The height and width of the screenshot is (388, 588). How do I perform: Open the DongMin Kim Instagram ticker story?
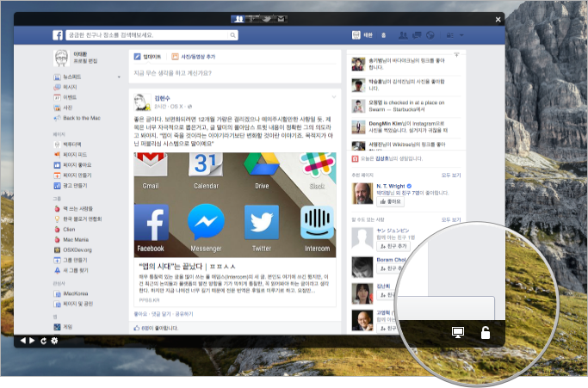[406, 126]
